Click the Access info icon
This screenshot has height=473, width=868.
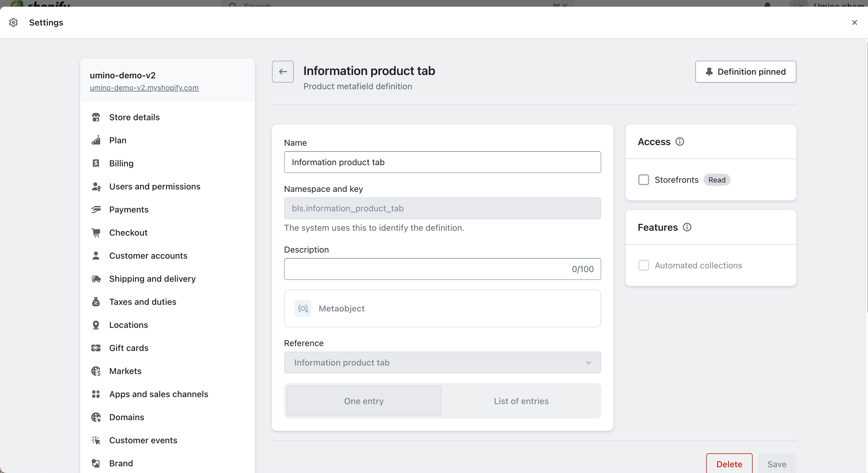click(x=680, y=141)
